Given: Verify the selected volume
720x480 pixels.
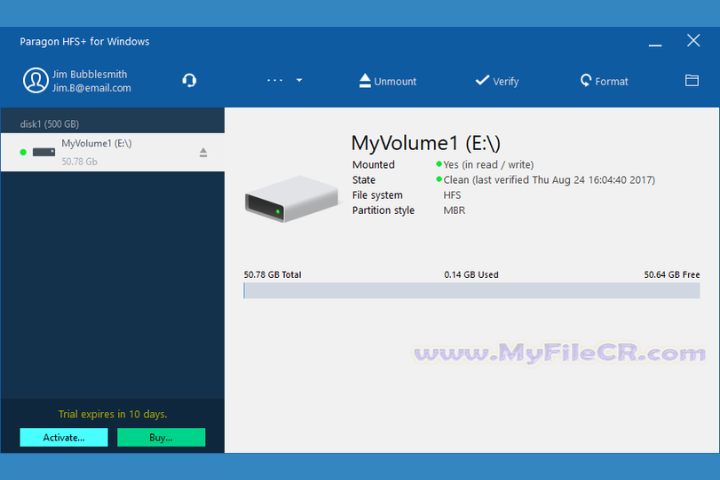Looking at the screenshot, I should point(497,81).
